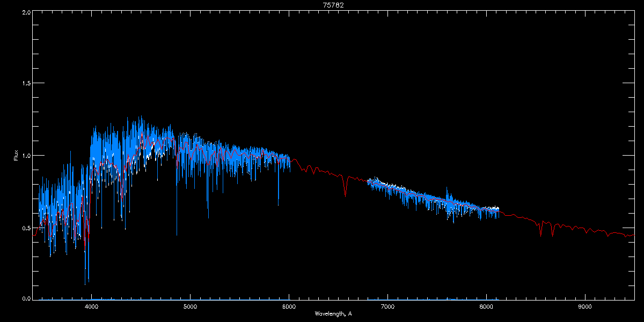Click the Wavelength, A axis label
Image resolution: width=644 pixels, height=322 pixels.
pyautogui.click(x=333, y=313)
